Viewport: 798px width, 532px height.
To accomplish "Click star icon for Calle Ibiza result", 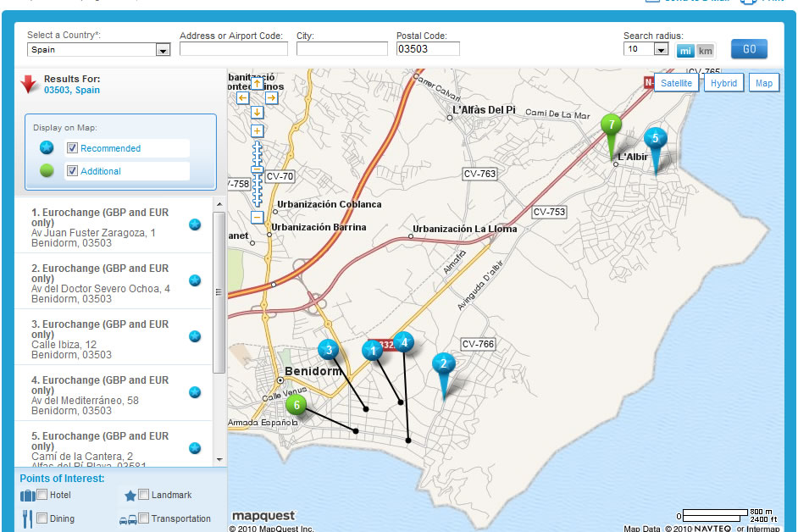I will click(x=194, y=336).
